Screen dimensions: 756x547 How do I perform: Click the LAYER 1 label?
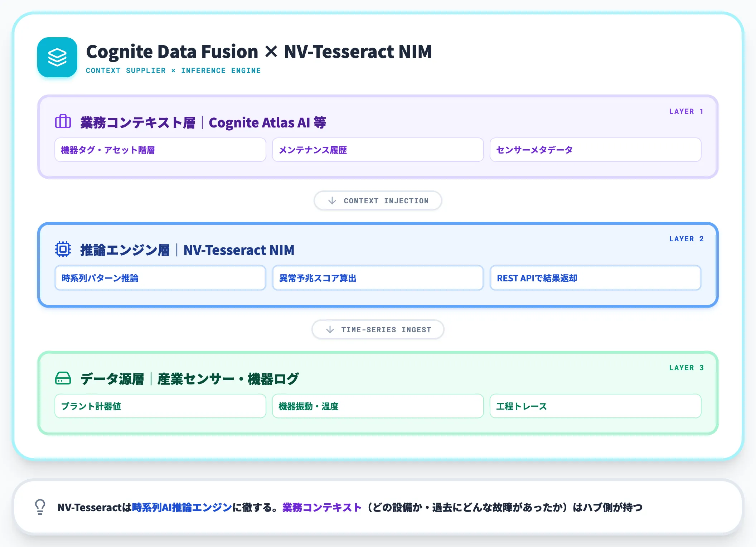pos(686,111)
